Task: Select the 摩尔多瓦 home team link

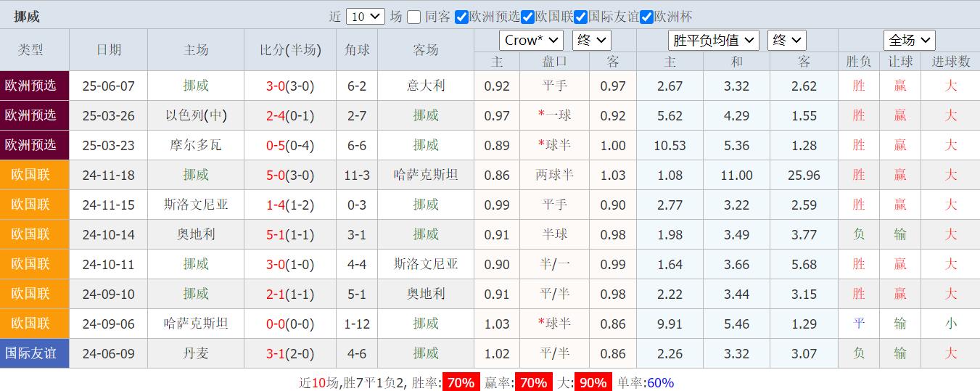Action: click(196, 146)
